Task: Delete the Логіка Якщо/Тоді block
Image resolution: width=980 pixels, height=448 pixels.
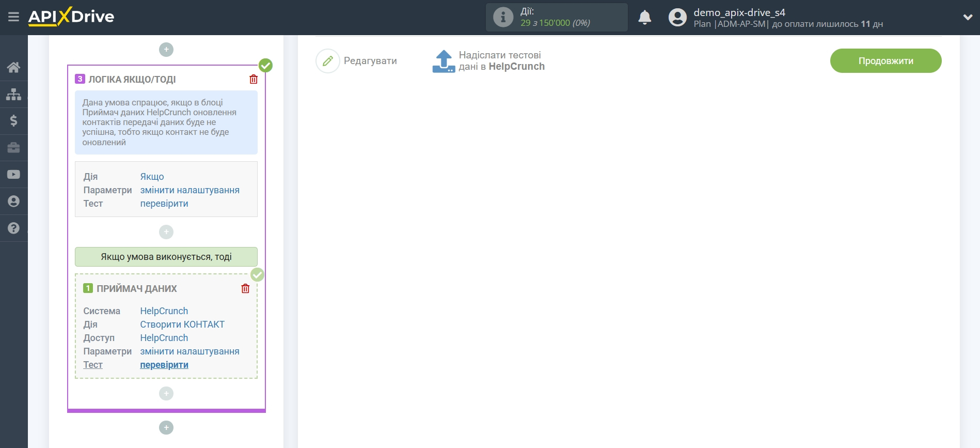Action: pos(254,79)
